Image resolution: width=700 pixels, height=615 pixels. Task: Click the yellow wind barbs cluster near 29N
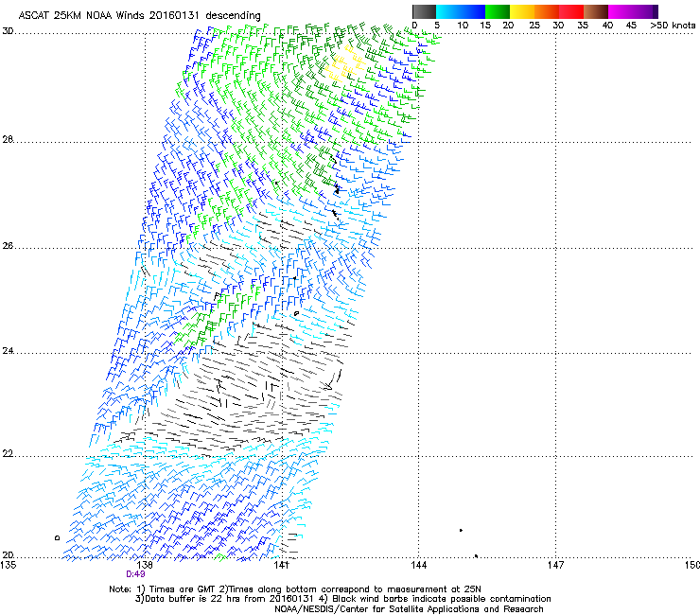(x=343, y=64)
